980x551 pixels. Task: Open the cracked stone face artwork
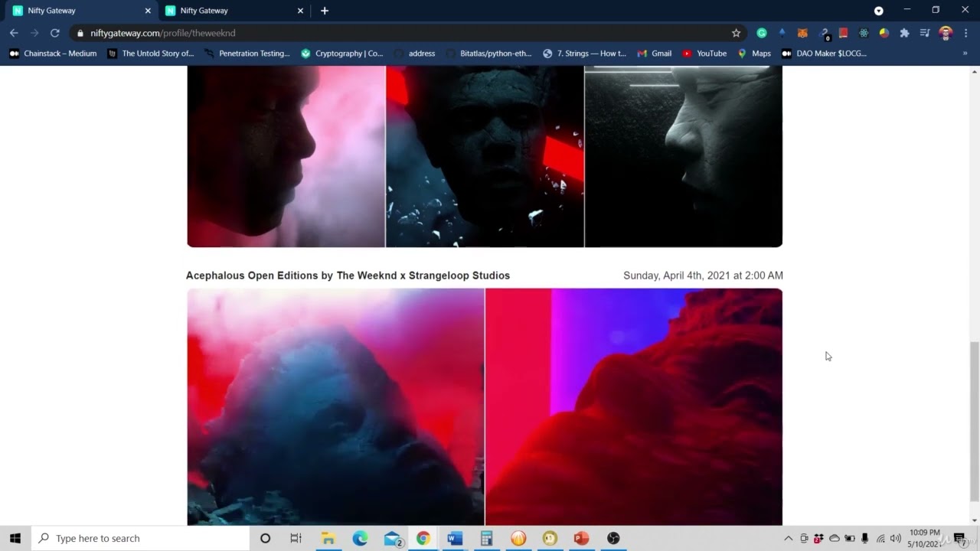point(485,156)
